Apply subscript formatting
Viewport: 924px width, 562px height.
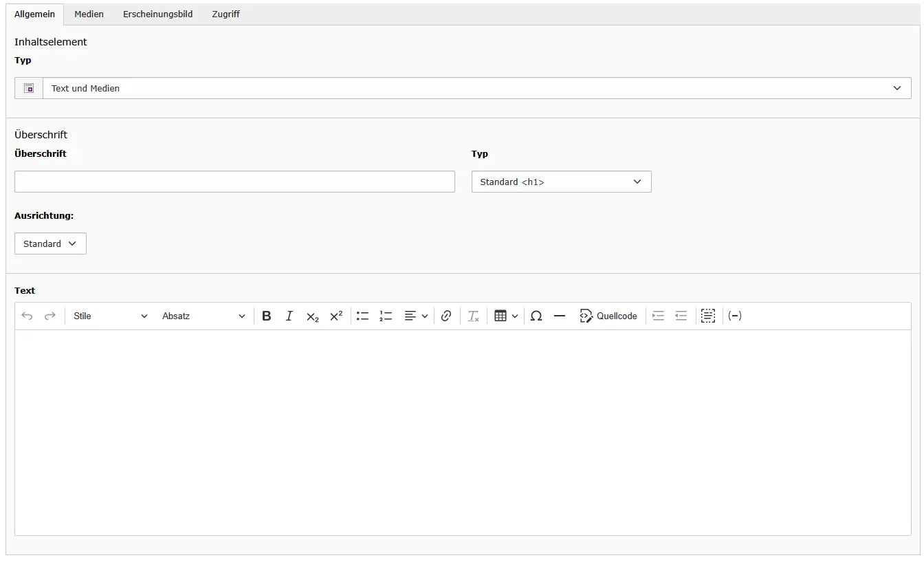coord(313,316)
